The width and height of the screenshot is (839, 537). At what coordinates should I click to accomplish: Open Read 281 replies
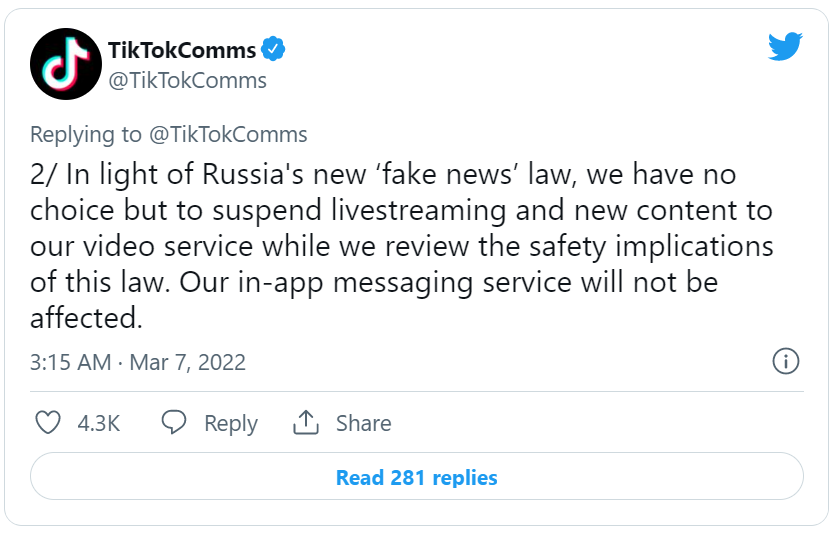[417, 477]
